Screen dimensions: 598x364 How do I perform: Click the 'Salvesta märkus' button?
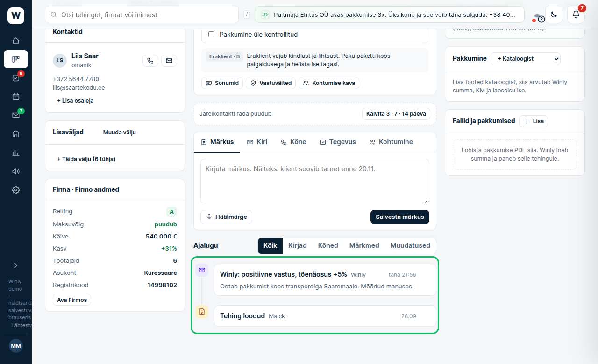400,217
